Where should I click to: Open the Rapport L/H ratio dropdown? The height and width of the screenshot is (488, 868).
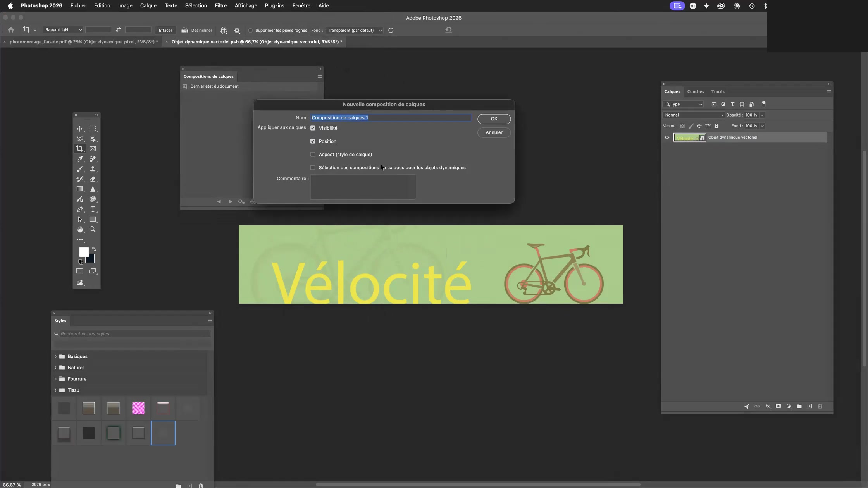pyautogui.click(x=63, y=30)
